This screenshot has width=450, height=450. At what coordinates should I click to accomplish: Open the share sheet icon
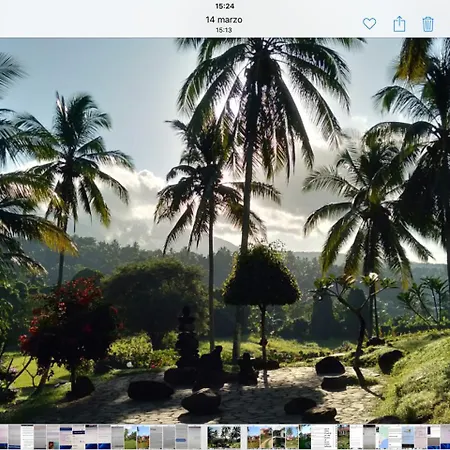tap(399, 24)
